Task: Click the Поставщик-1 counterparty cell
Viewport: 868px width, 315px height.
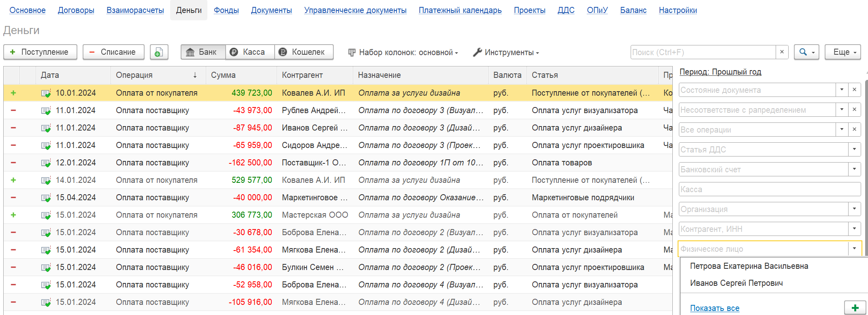Action: pyautogui.click(x=314, y=163)
